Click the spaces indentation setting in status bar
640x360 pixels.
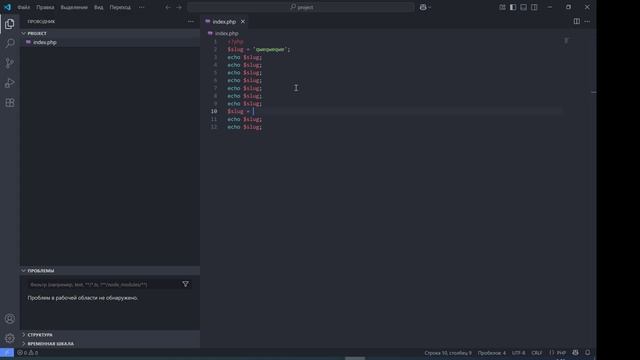coord(491,353)
